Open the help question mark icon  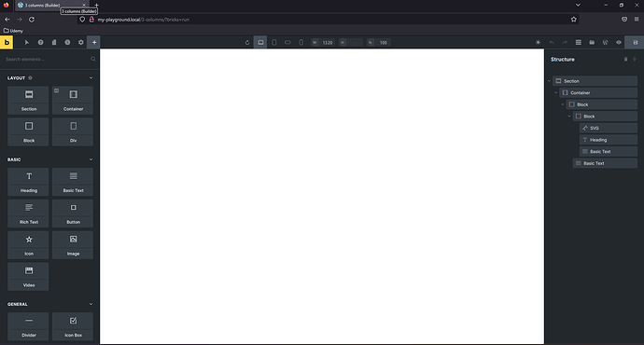click(41, 42)
